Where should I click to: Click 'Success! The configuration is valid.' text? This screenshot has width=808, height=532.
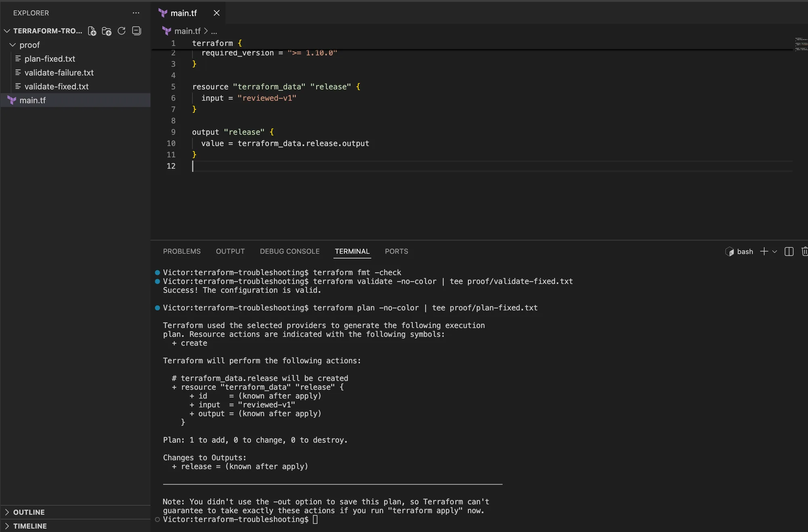click(x=242, y=290)
